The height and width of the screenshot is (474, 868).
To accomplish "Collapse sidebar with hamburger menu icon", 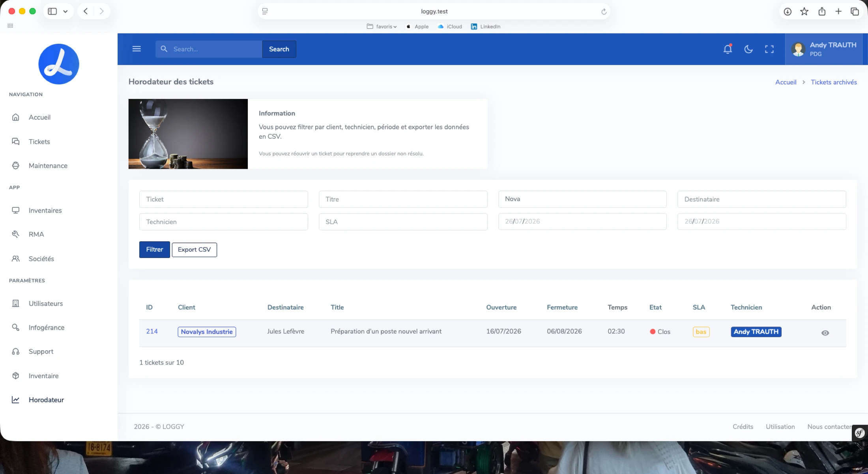I will click(x=137, y=49).
